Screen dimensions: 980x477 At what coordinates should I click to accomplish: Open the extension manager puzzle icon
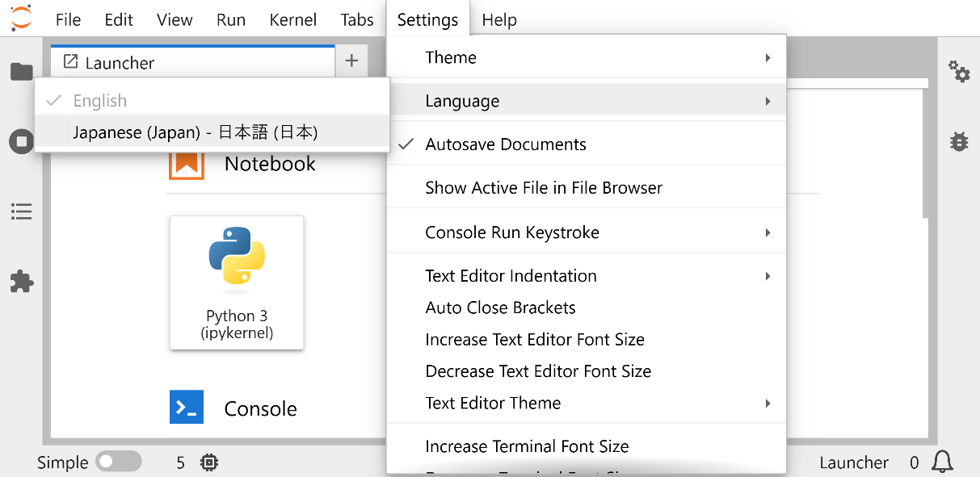pyautogui.click(x=21, y=282)
